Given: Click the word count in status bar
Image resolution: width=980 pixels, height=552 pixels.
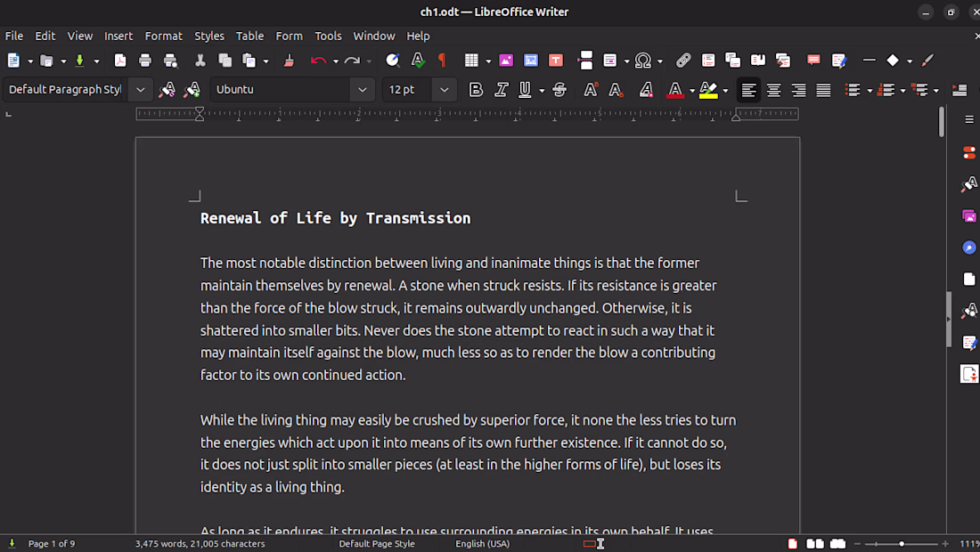Looking at the screenshot, I should tap(200, 544).
